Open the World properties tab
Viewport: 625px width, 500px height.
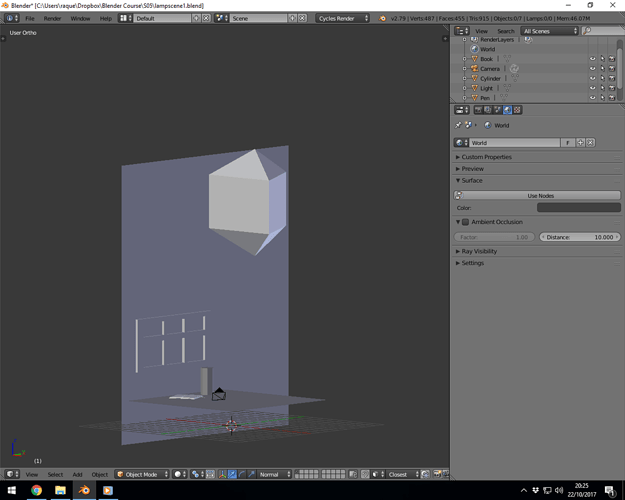507,110
